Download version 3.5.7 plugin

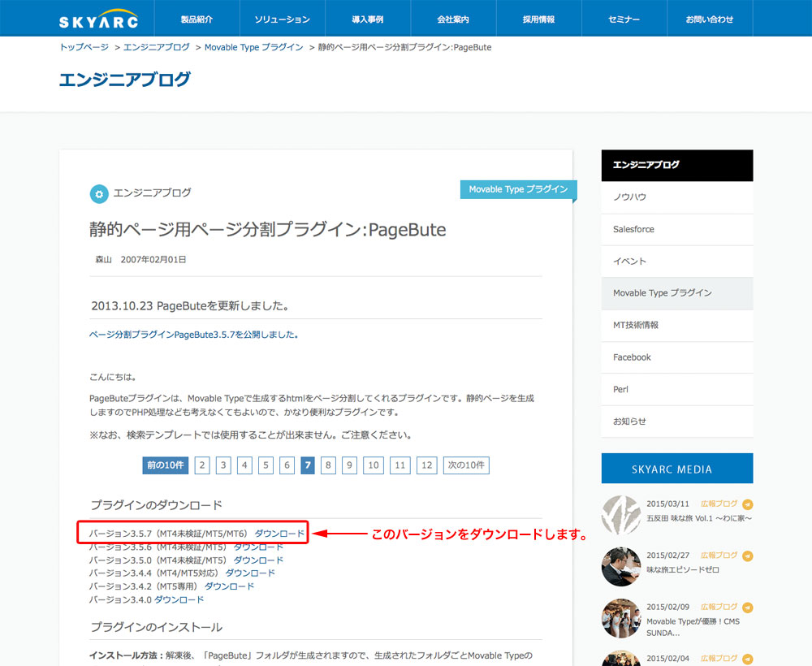(x=279, y=534)
